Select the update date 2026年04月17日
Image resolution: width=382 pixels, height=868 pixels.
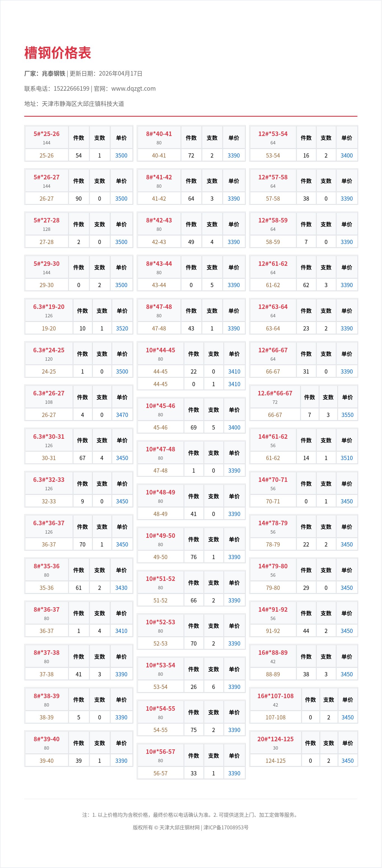tap(120, 74)
